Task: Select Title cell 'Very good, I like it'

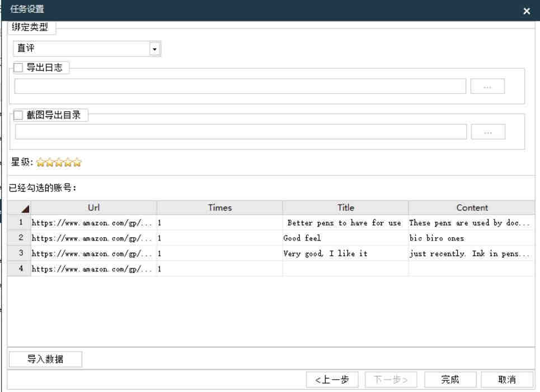Action: (x=345, y=253)
